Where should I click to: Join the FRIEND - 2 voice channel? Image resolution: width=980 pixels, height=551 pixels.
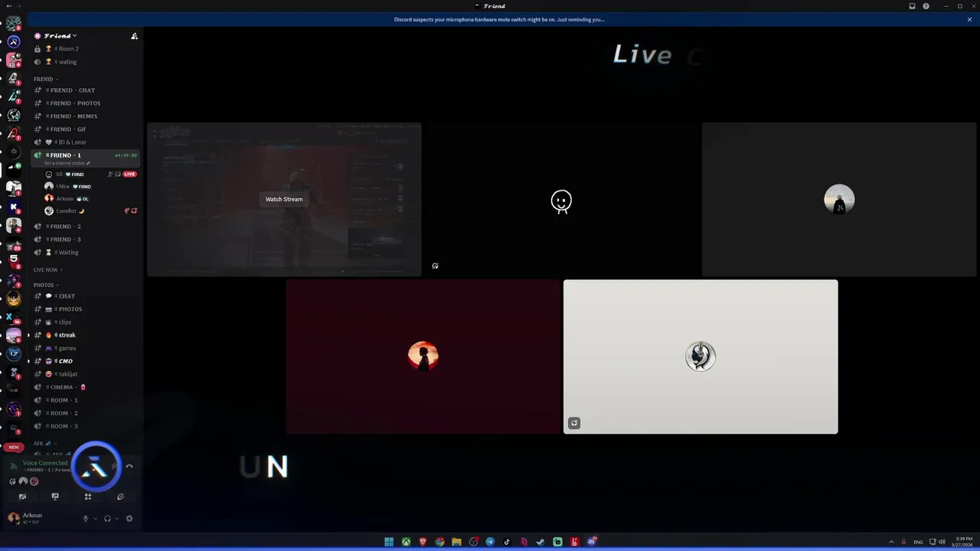point(85,227)
